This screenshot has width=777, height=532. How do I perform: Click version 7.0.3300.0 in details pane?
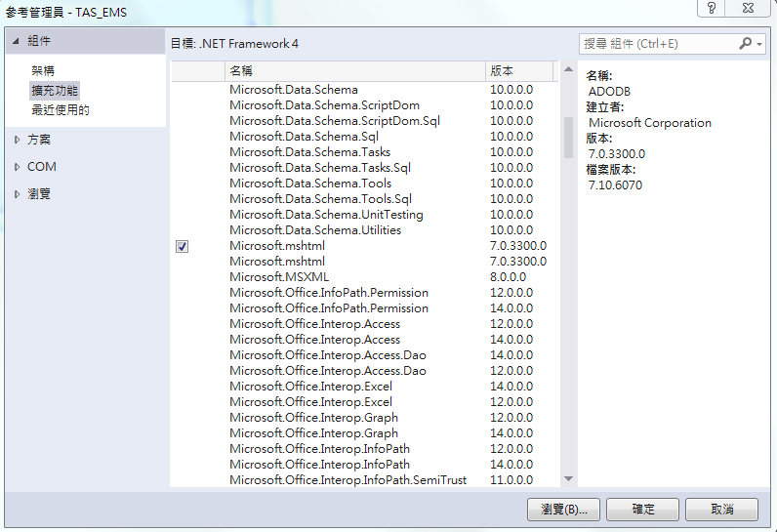pyautogui.click(x=617, y=154)
